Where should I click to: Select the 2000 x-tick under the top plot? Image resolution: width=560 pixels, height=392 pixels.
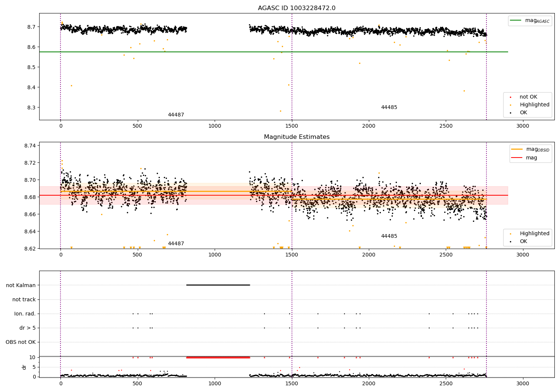369,126
